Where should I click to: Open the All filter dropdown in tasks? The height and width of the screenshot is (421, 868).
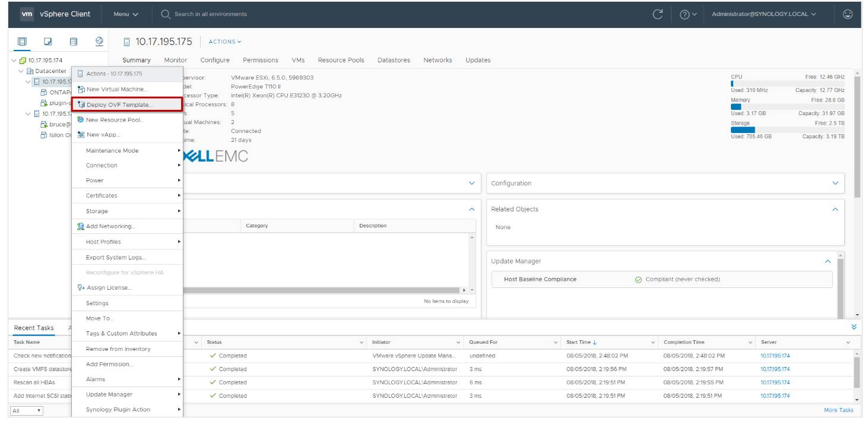[x=27, y=410]
